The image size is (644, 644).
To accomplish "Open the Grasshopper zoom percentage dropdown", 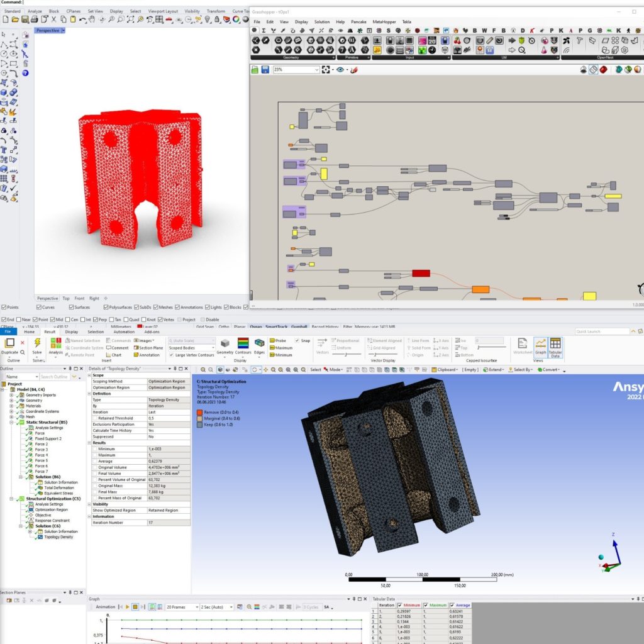I will point(317,70).
